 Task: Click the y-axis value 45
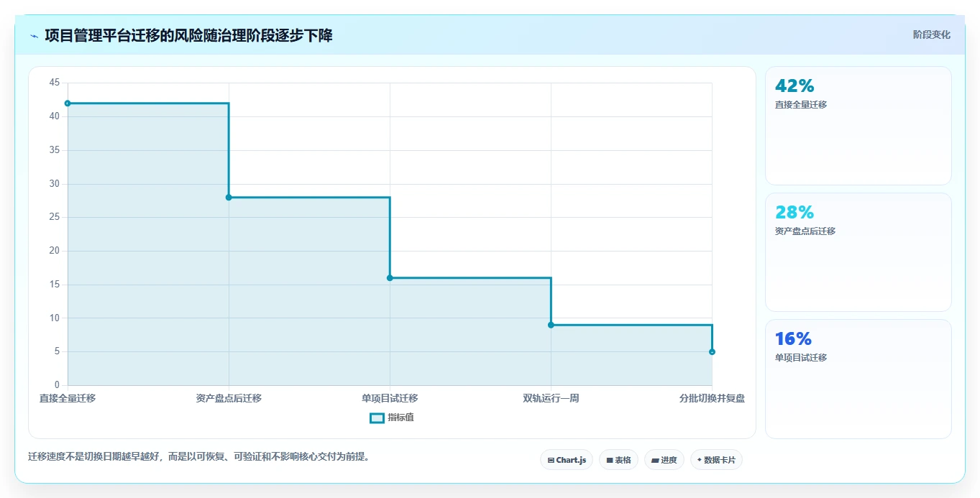[55, 83]
